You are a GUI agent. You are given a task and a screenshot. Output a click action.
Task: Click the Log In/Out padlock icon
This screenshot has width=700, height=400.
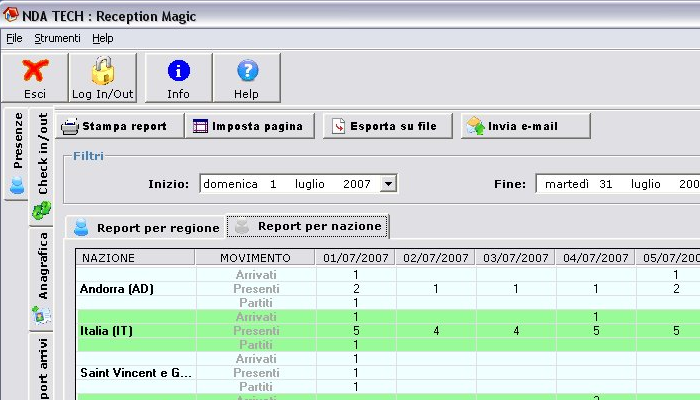pos(103,71)
